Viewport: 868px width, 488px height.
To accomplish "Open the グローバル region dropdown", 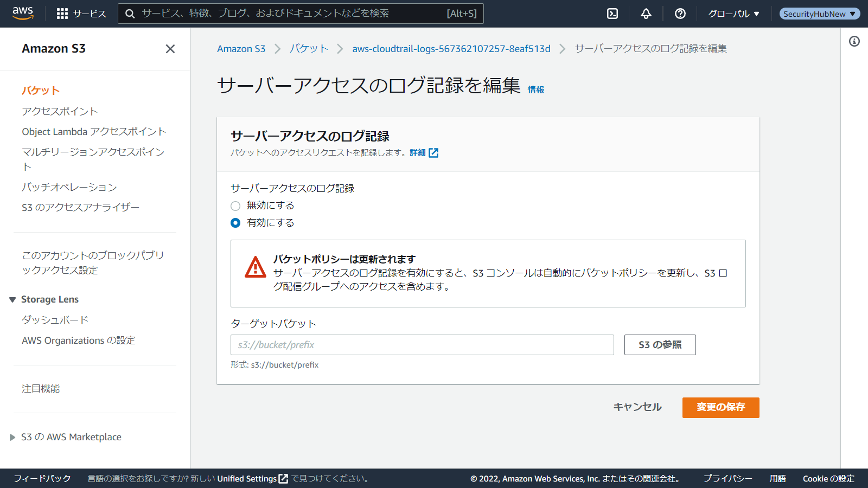I will (x=733, y=14).
